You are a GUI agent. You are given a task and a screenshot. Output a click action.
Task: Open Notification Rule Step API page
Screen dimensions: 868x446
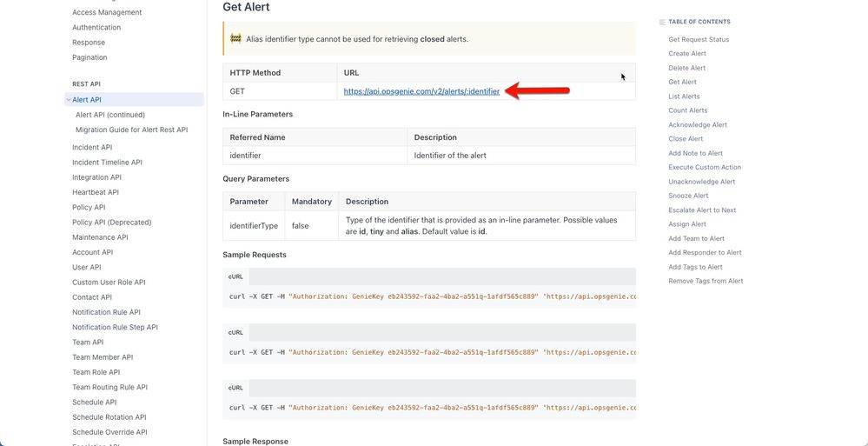tap(116, 327)
